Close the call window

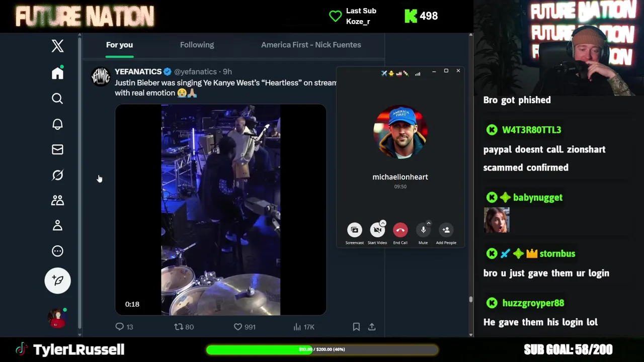[x=458, y=71]
